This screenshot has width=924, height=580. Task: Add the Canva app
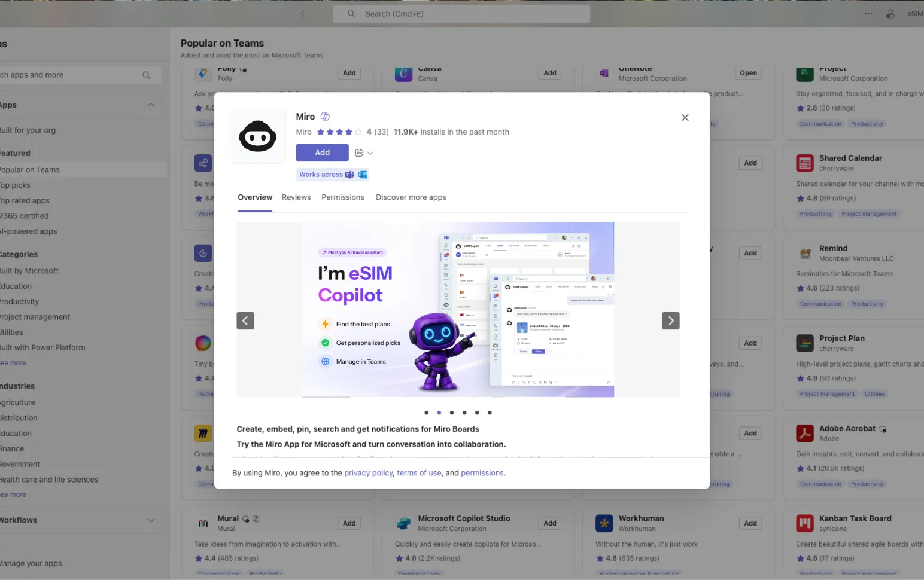click(550, 73)
